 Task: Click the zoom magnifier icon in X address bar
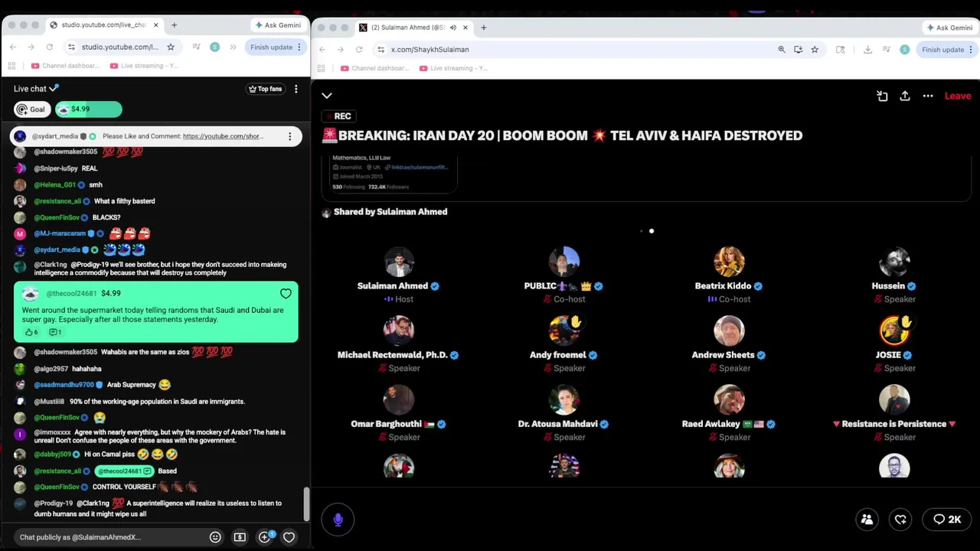(x=782, y=49)
